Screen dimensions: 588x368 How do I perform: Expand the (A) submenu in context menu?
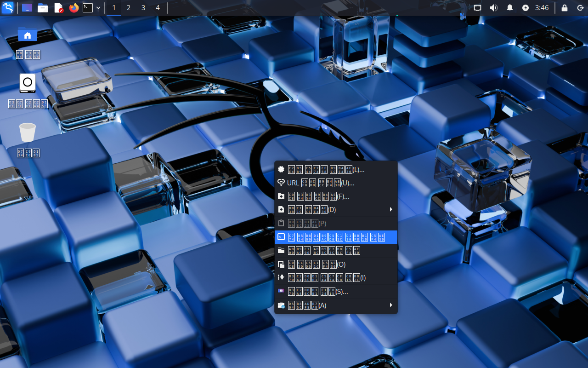coord(336,305)
